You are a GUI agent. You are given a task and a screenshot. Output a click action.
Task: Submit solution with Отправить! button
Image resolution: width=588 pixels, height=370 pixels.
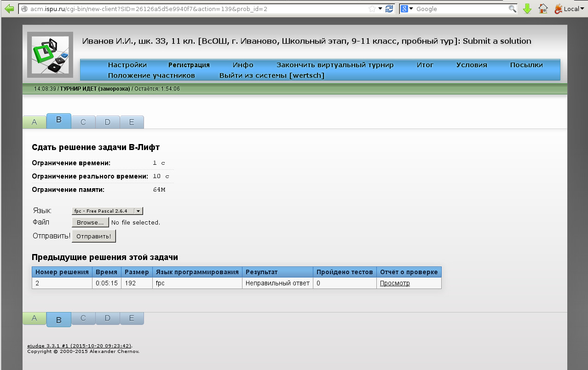point(93,236)
